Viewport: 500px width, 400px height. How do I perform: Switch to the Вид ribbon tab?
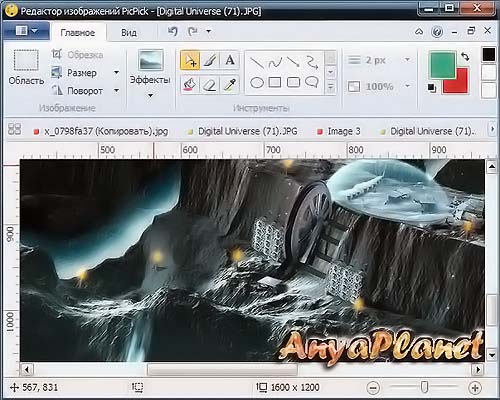click(129, 33)
